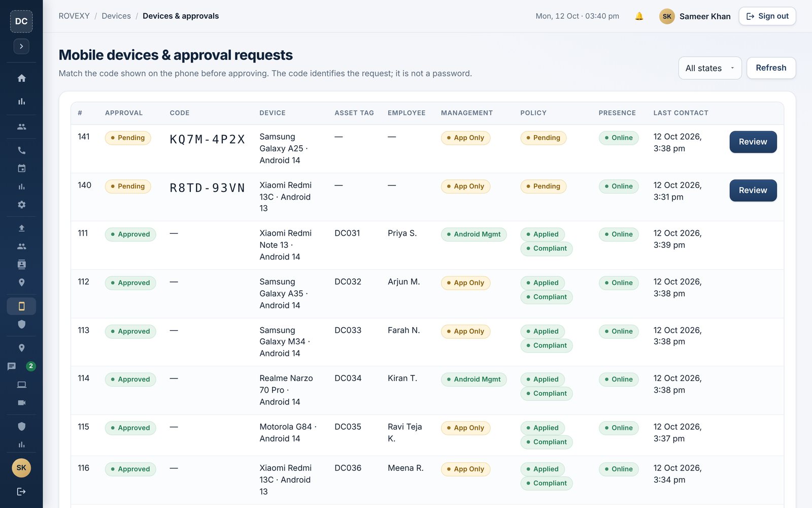812x508 pixels.
Task: Click the asset tag DC035
Action: pyautogui.click(x=348, y=427)
